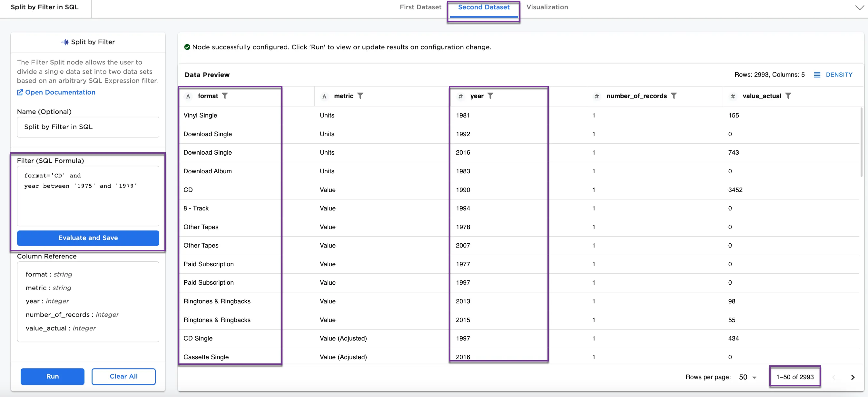868x397 pixels.
Task: Click the filter icon on metric column
Action: click(360, 96)
